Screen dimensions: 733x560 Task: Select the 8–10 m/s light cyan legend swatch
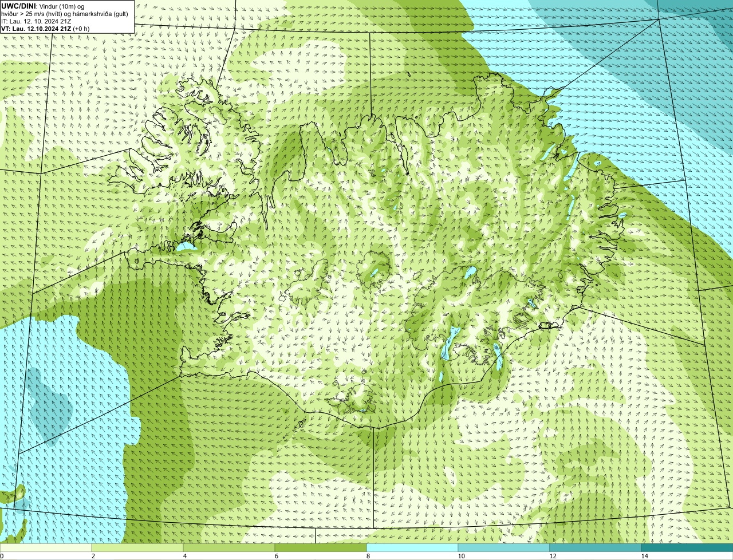click(x=412, y=547)
